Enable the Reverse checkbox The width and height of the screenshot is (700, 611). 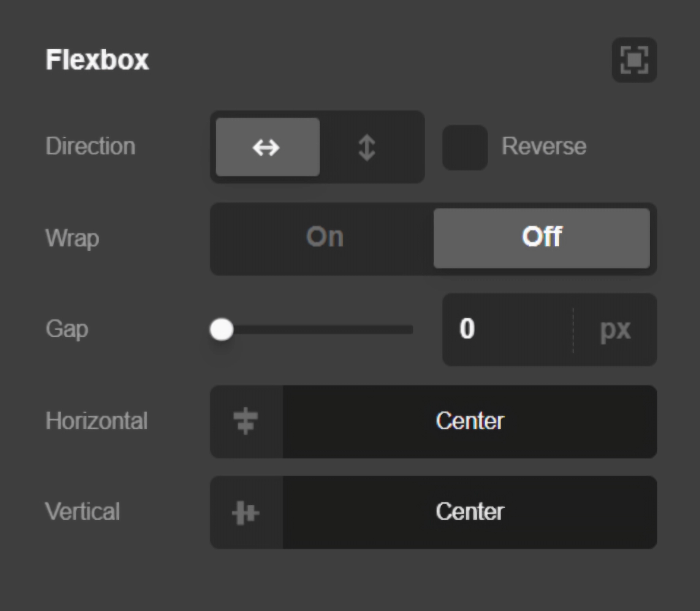[x=465, y=147]
